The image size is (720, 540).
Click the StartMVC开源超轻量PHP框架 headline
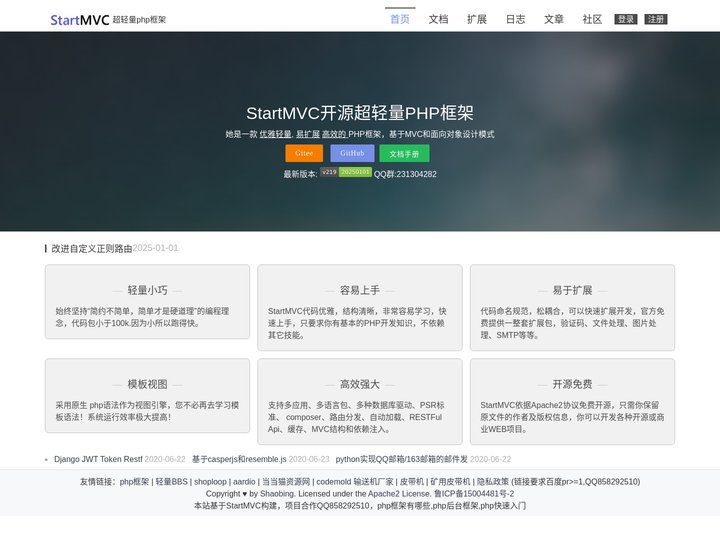pyautogui.click(x=360, y=113)
